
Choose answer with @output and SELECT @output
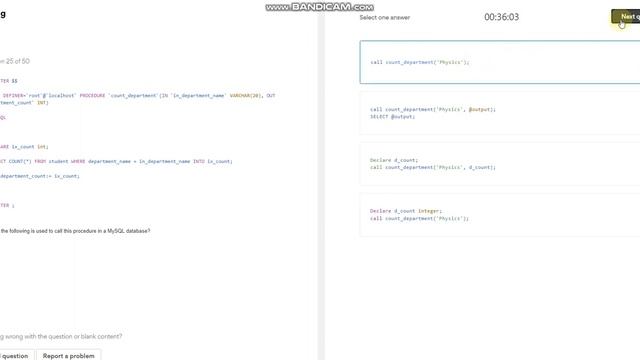click(x=500, y=113)
